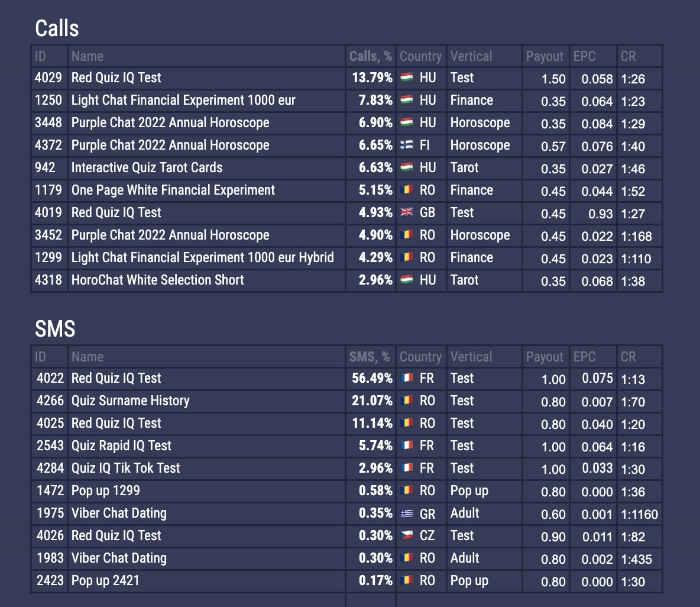Click the Romania flag for Quiz Surname History

407,401
